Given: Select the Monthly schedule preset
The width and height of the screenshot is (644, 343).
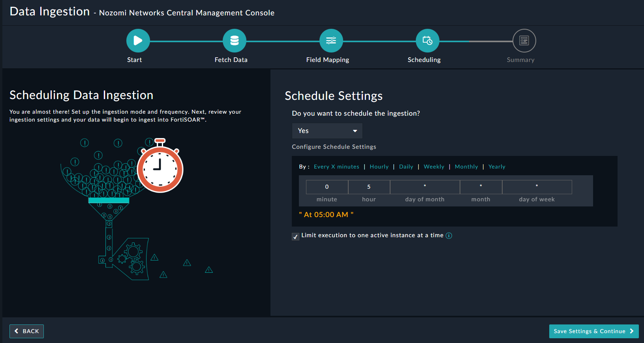Looking at the screenshot, I should (466, 167).
